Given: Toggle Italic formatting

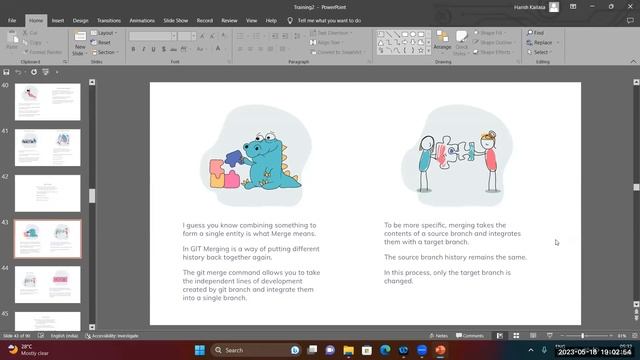Looking at the screenshot, I should (x=144, y=49).
